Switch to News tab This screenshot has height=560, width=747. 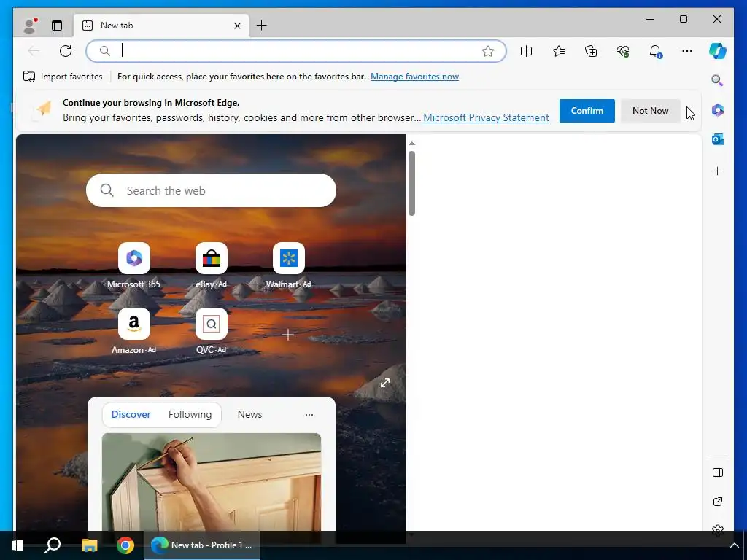[249, 414]
